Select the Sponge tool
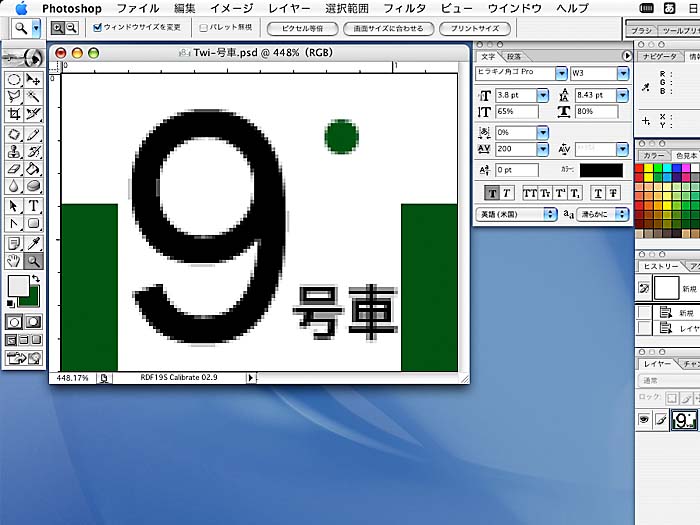Image resolution: width=700 pixels, height=525 pixels. tap(33, 185)
